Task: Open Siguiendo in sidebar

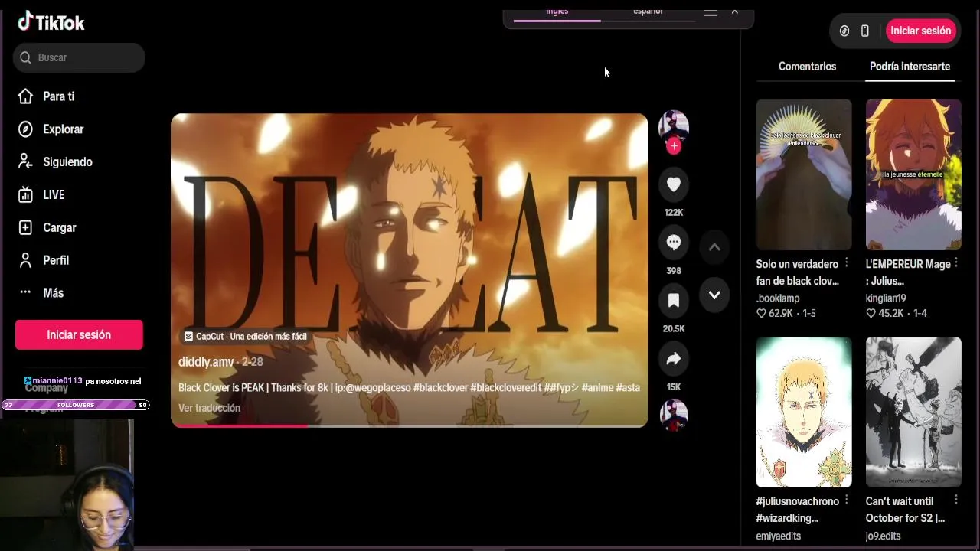Action: pos(55,162)
